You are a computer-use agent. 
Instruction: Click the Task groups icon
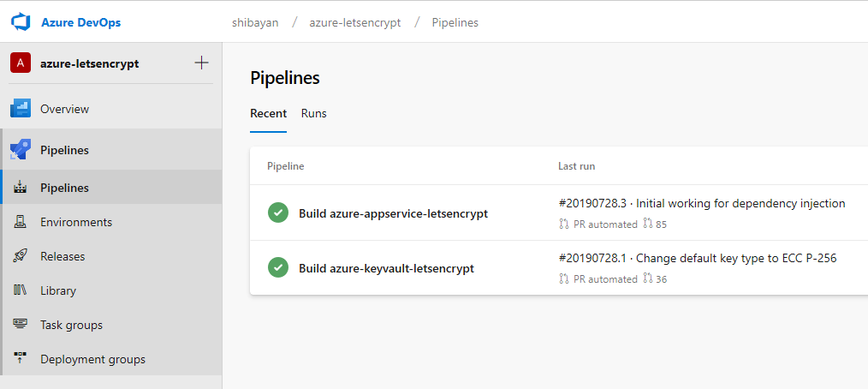(x=21, y=324)
